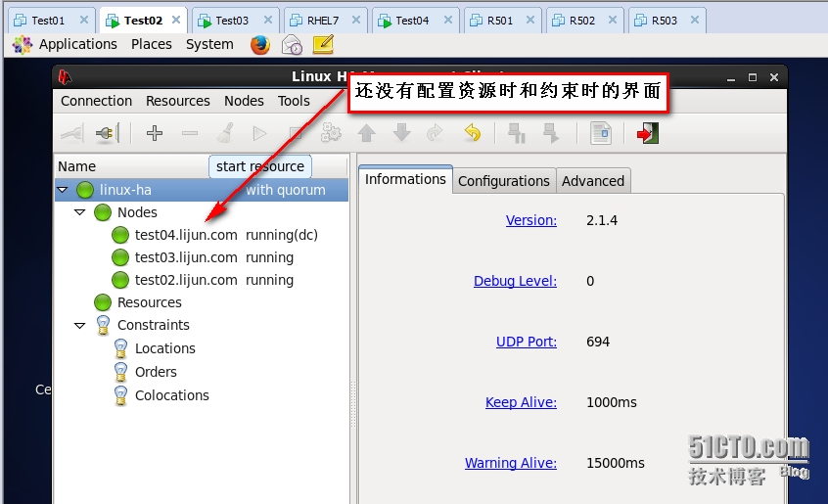The height and width of the screenshot is (504, 828).
Task: Click the Locations lightbulb icon
Action: point(120,348)
